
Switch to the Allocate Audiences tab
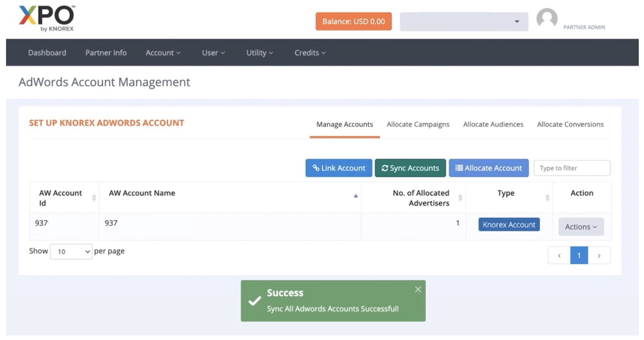[493, 125]
